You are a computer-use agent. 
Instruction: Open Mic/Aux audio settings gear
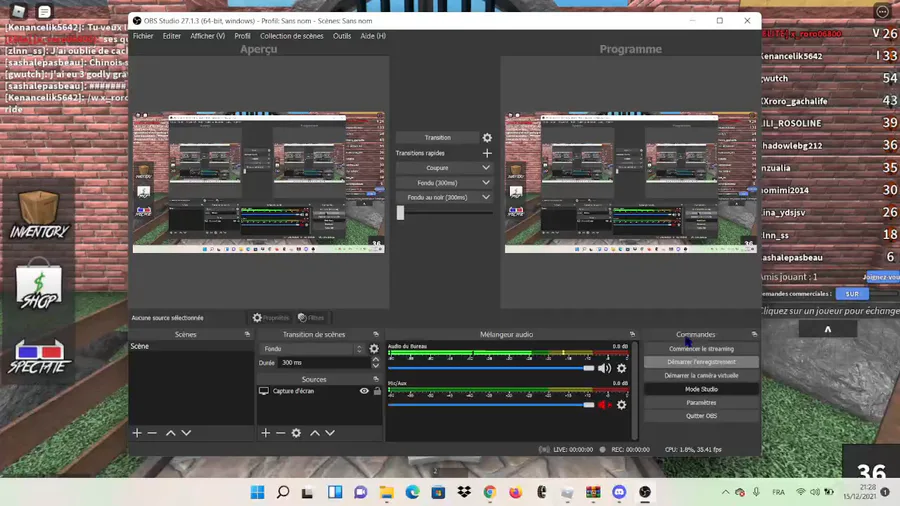point(622,405)
